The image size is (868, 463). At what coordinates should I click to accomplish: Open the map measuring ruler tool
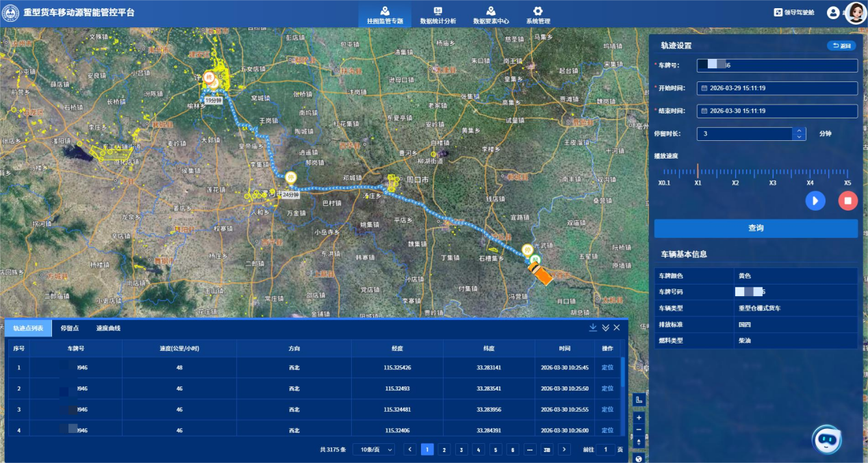[639, 400]
